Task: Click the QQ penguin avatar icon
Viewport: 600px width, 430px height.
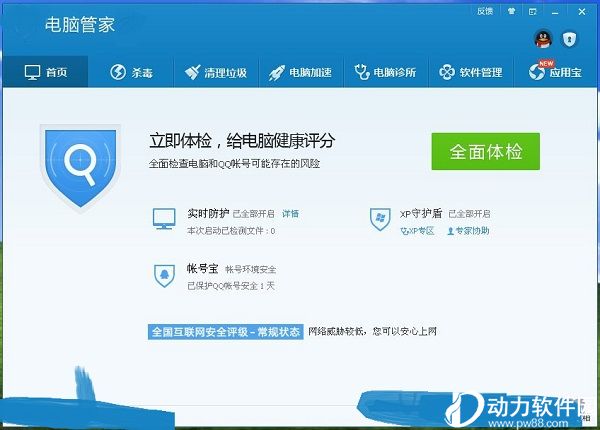Action: point(543,39)
